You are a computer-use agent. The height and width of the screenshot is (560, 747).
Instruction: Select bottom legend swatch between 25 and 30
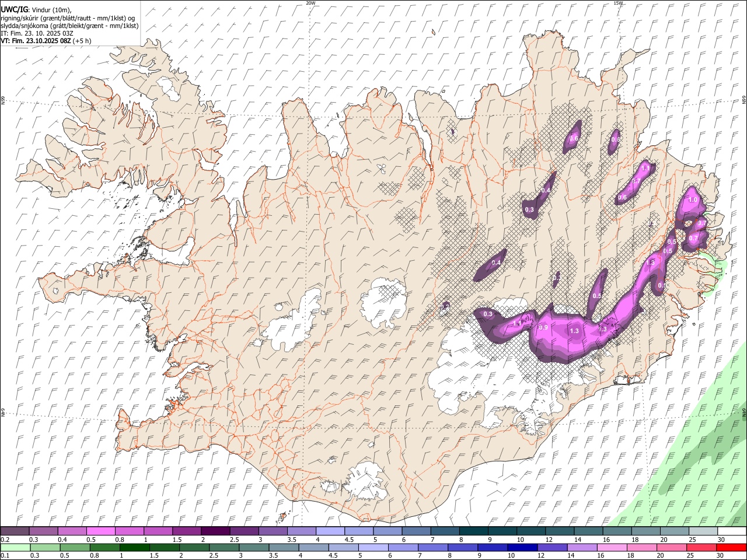pos(700,547)
